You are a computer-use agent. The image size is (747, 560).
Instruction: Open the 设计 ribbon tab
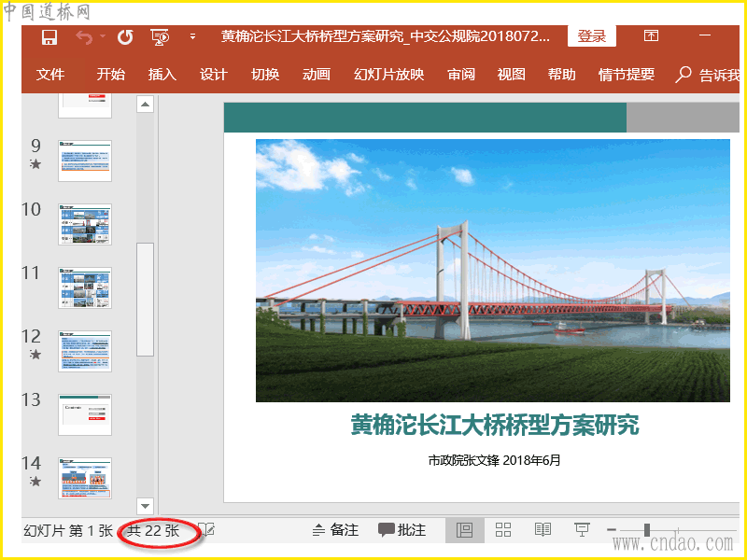click(x=214, y=75)
